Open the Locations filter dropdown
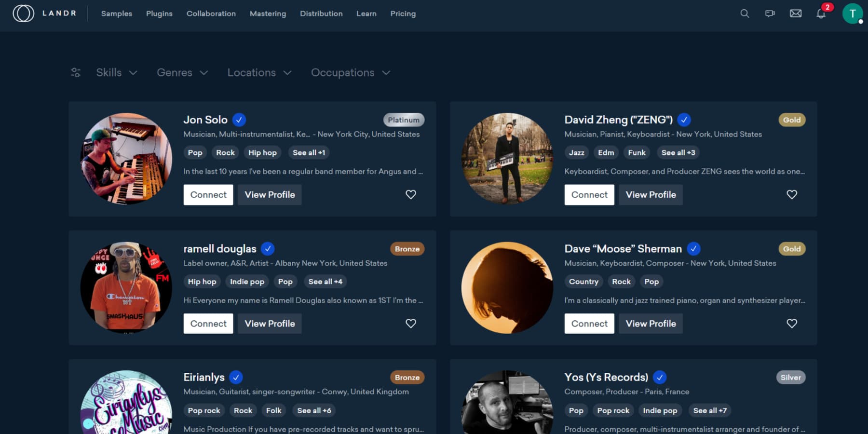Image resolution: width=868 pixels, height=434 pixels. (x=259, y=72)
